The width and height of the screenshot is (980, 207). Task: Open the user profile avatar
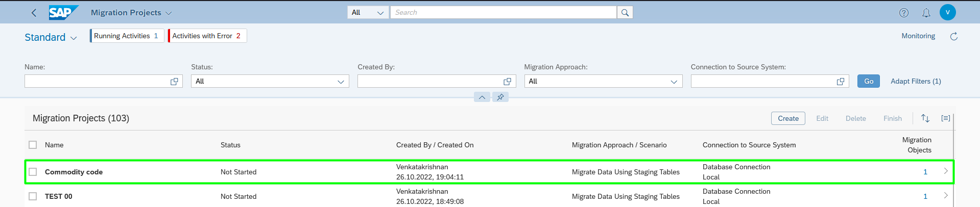tap(948, 12)
